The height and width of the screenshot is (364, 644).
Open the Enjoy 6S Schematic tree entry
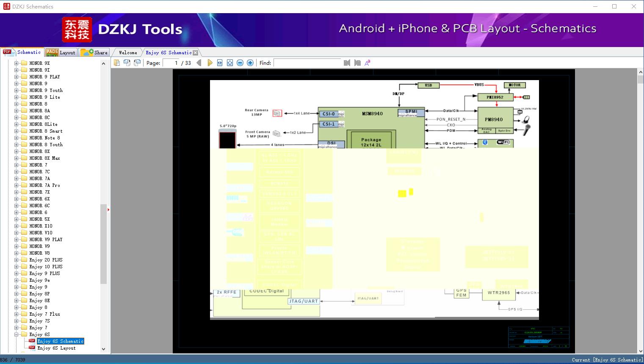(60, 341)
